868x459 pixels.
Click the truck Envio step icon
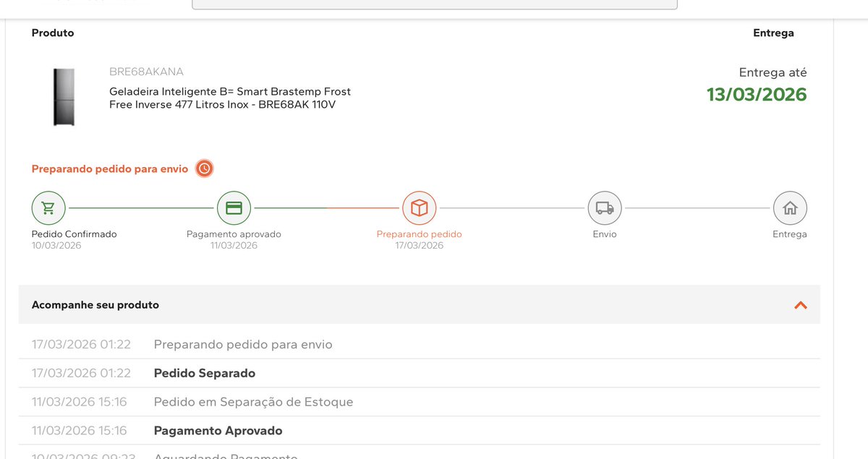pos(605,208)
